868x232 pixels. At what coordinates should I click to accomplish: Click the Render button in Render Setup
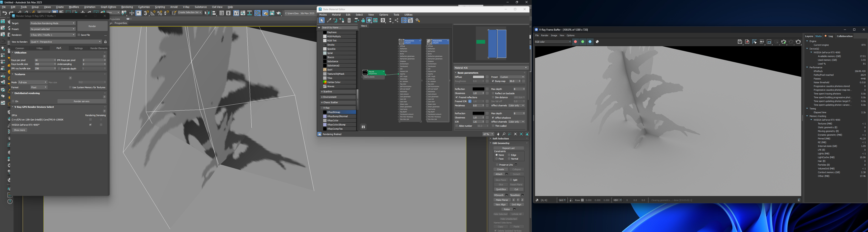[x=92, y=26]
